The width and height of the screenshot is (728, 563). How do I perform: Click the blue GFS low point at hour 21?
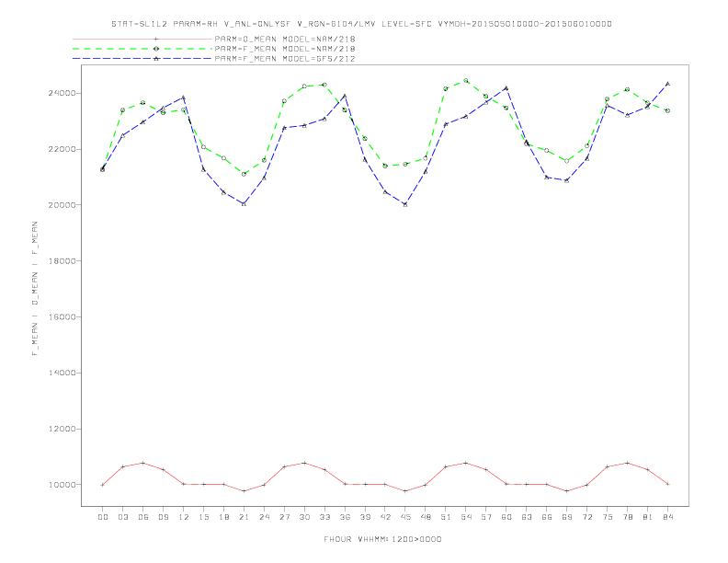[244, 204]
